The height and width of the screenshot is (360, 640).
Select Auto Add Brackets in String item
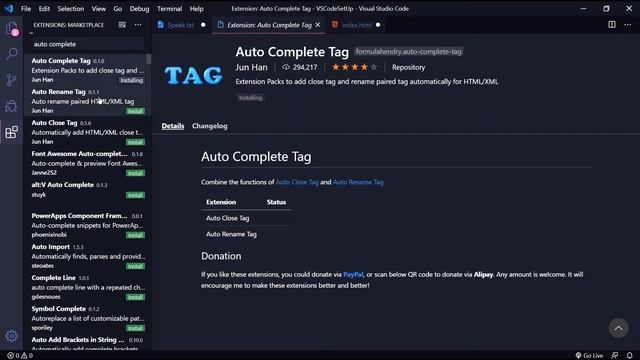tap(87, 342)
